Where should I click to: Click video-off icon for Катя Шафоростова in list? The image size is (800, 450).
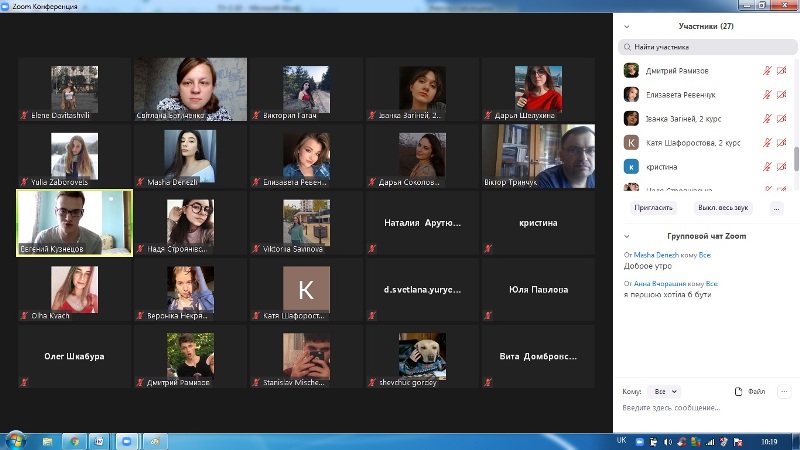782,143
